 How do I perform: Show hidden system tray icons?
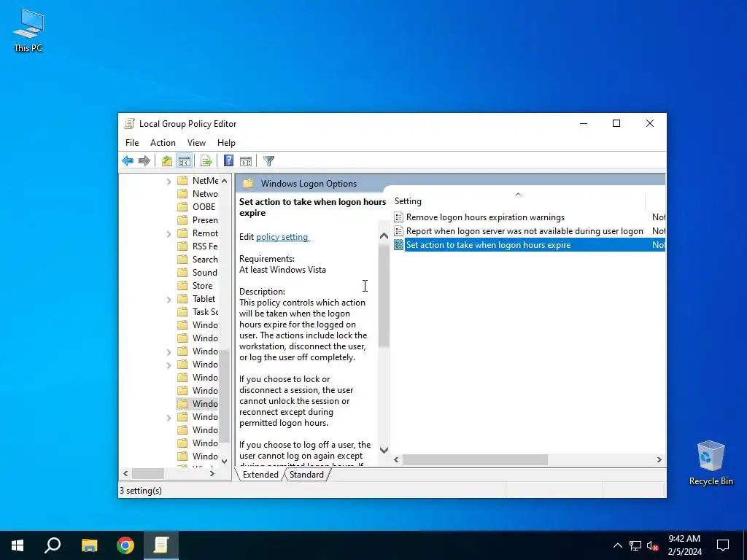617,545
